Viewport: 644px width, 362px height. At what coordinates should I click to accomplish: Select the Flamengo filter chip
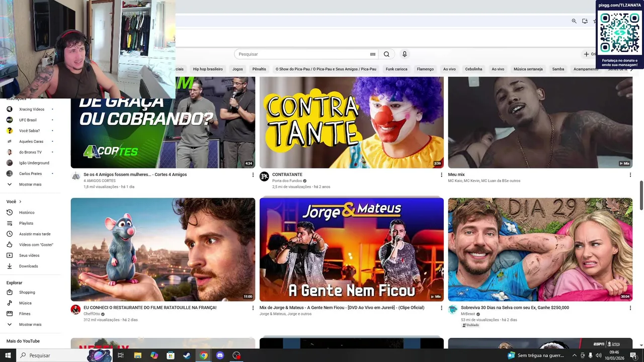tap(425, 69)
